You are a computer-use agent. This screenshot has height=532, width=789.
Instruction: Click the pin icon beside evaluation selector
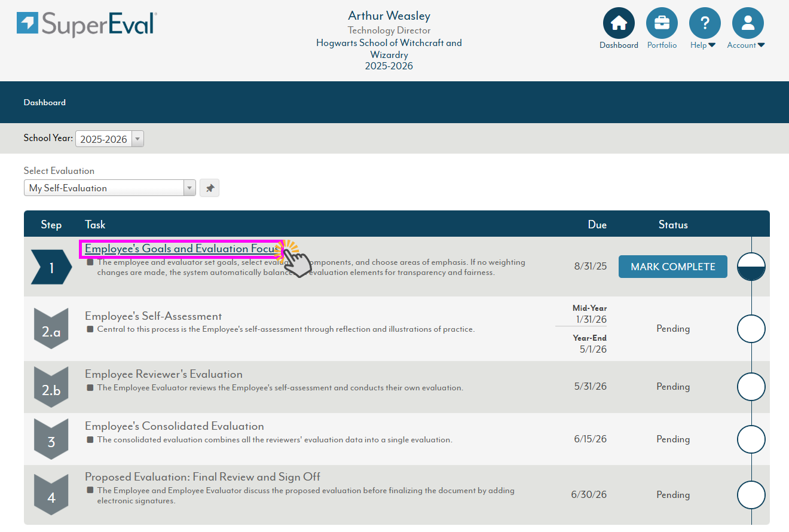pos(209,188)
